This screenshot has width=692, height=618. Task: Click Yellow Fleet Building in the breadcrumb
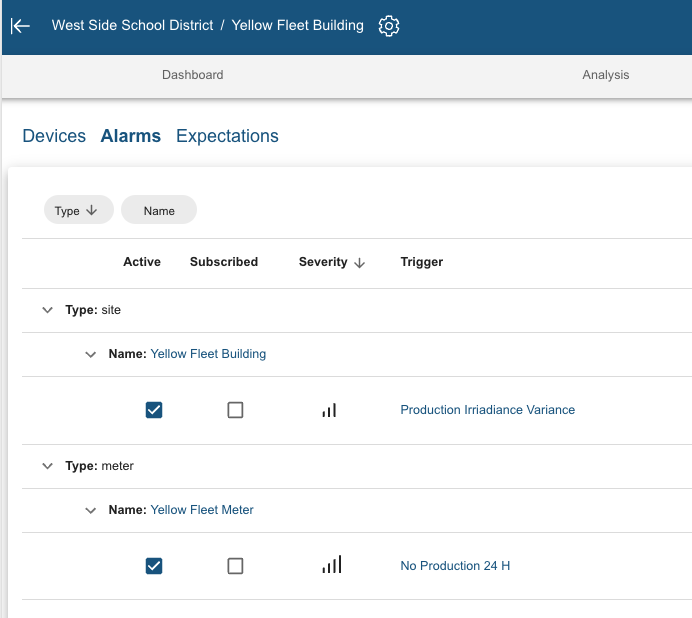(297, 26)
